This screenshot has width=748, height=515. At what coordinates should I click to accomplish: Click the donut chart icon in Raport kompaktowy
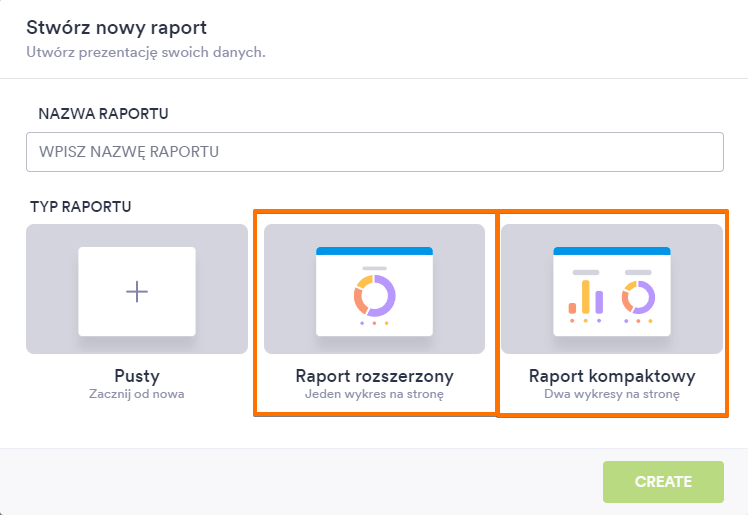[x=638, y=296]
